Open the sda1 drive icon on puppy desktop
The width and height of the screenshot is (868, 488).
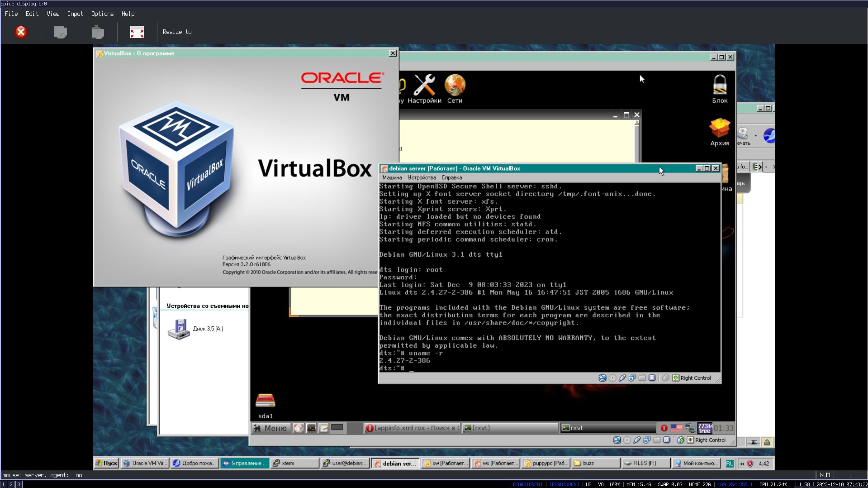266,406
